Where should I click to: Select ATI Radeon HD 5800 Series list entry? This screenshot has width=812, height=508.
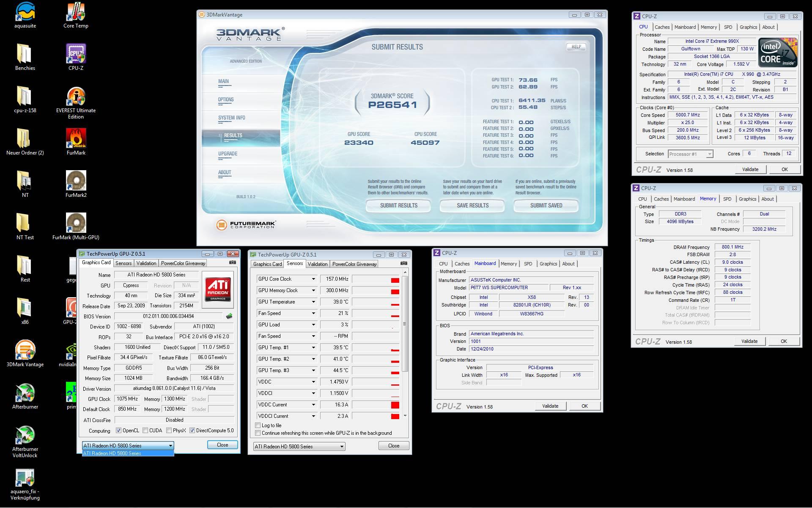[x=128, y=453]
